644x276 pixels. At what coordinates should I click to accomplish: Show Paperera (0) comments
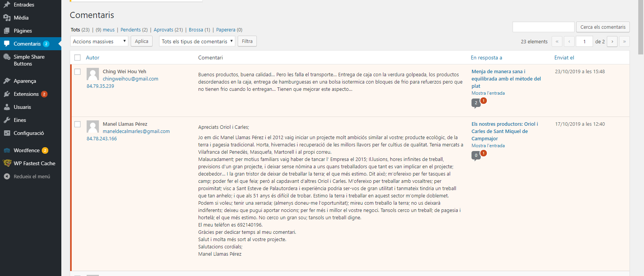pyautogui.click(x=229, y=30)
